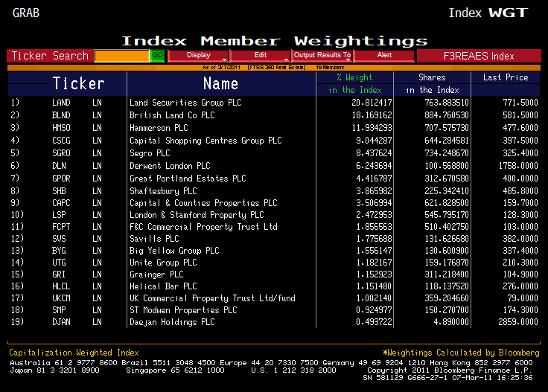The image size is (548, 392).
Task: Click Daejan Holdings PLC name
Action: (x=172, y=322)
